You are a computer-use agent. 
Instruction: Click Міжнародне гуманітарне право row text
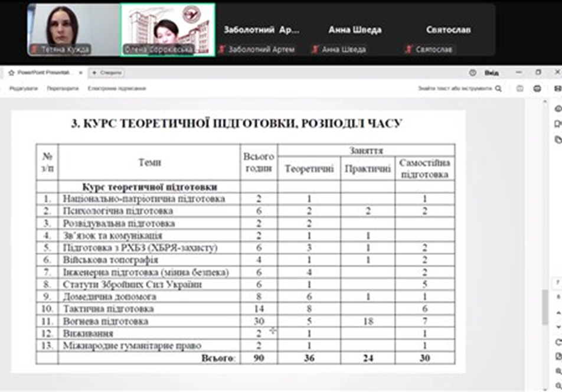click(132, 345)
